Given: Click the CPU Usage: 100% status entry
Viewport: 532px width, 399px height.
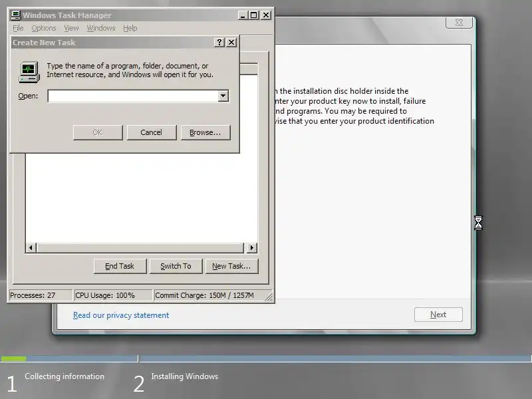Looking at the screenshot, I should pyautogui.click(x=113, y=295).
